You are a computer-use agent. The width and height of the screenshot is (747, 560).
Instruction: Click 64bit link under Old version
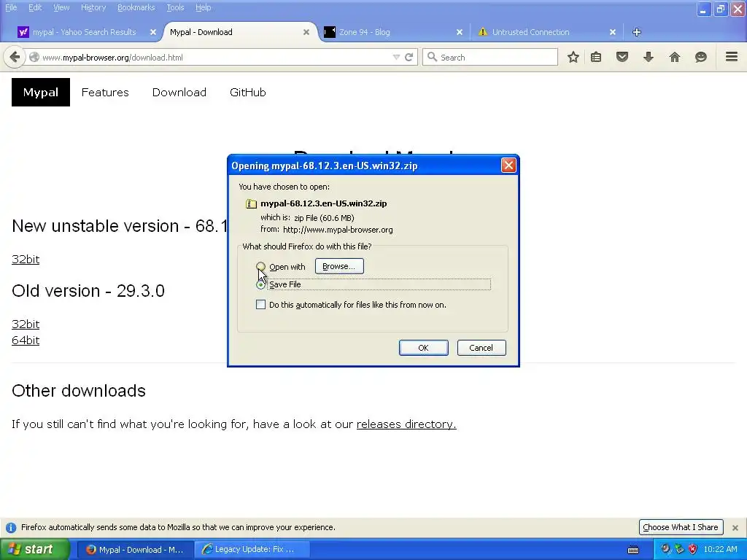26,340
